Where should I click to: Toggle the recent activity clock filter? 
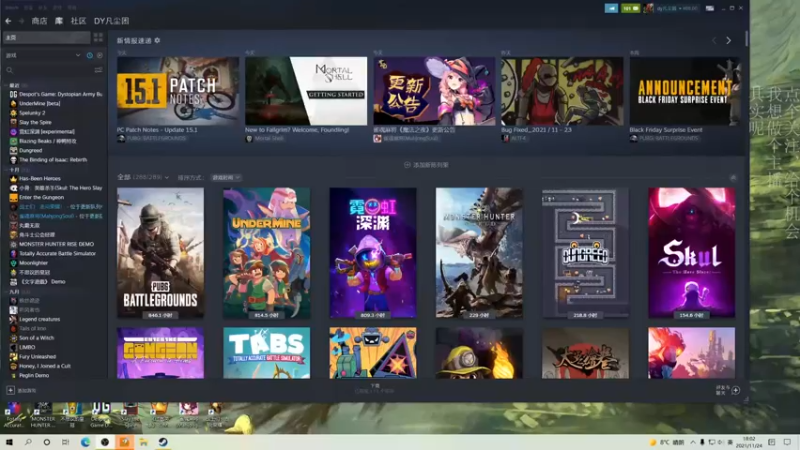pyautogui.click(x=90, y=55)
